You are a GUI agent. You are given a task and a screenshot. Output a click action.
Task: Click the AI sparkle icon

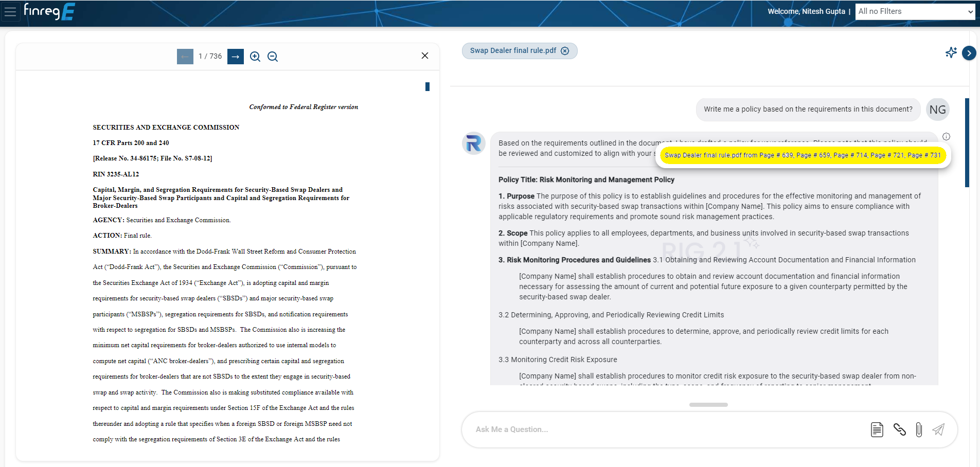pos(951,52)
